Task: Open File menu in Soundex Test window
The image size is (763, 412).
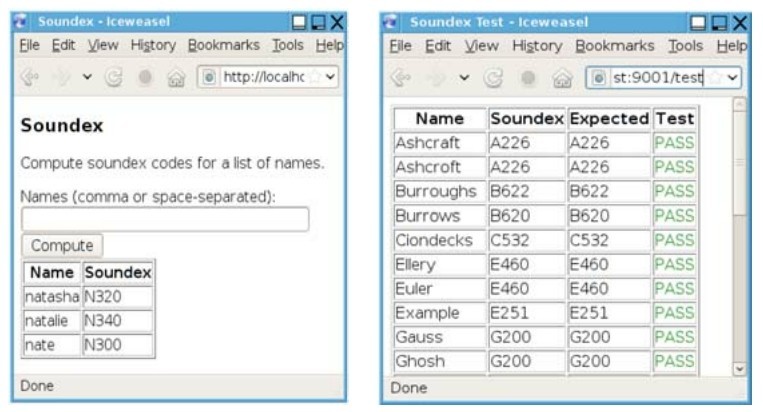Action: 400,46
